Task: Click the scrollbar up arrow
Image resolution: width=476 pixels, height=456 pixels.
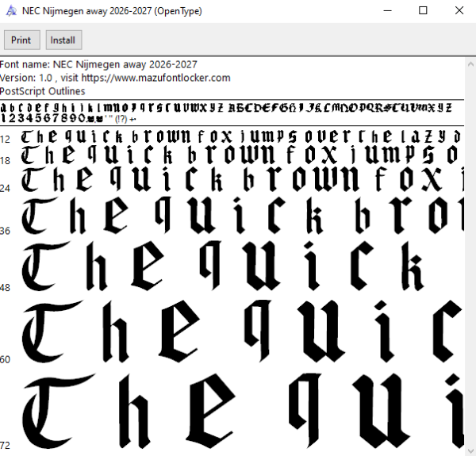Action: click(x=470, y=64)
